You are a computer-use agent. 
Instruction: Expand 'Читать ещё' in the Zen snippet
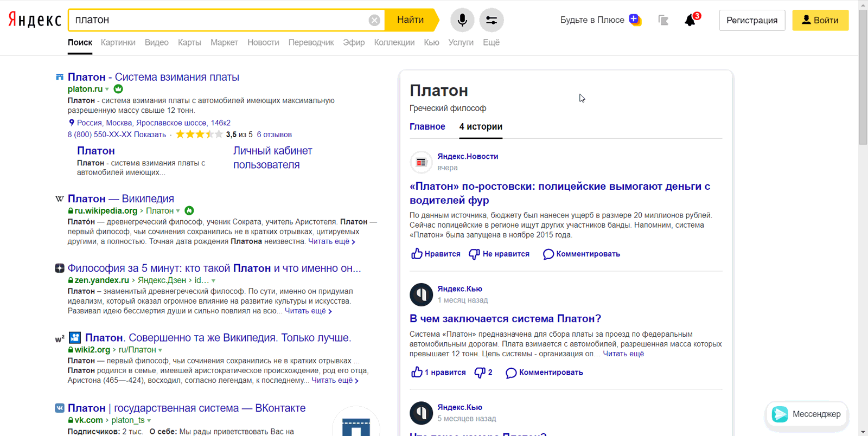click(308, 311)
